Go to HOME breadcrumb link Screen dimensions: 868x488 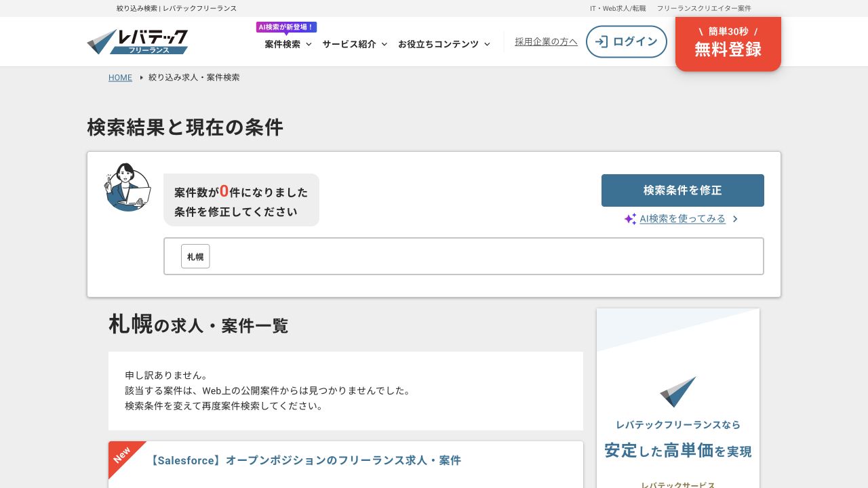tap(120, 77)
